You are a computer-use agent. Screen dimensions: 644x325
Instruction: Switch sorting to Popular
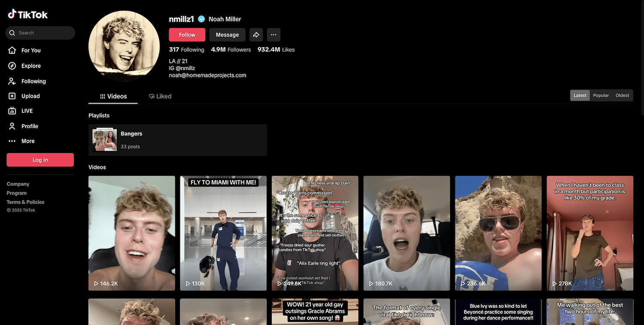click(x=601, y=95)
